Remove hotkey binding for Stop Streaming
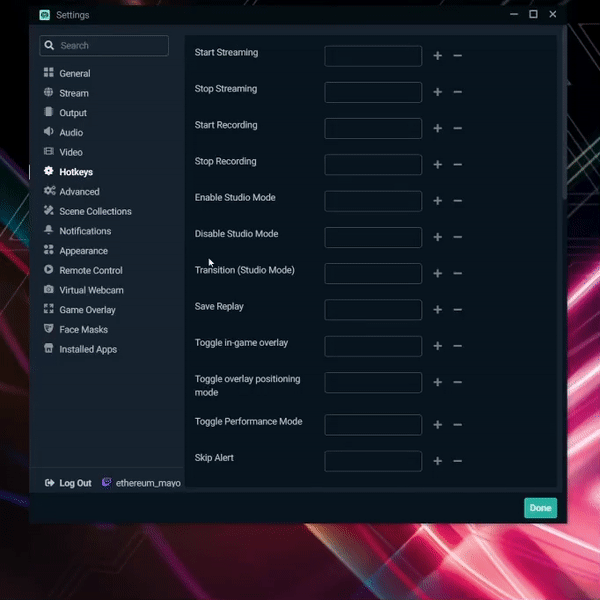 point(458,92)
